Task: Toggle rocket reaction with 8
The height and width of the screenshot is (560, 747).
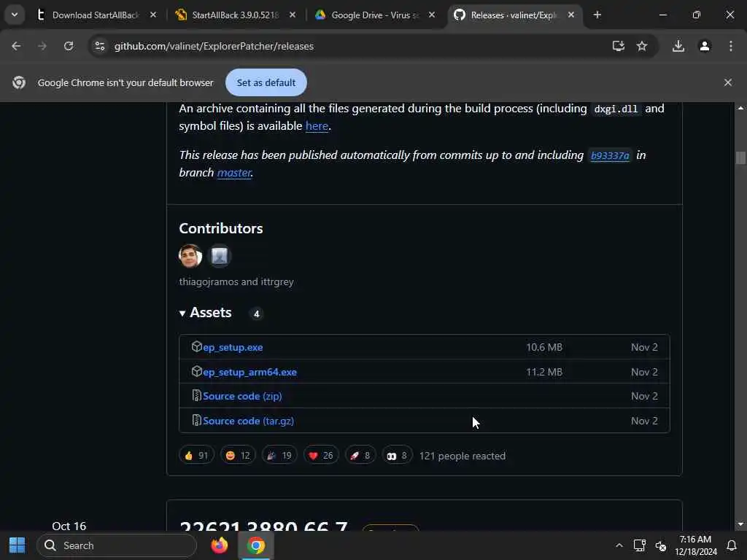Action: click(360, 456)
